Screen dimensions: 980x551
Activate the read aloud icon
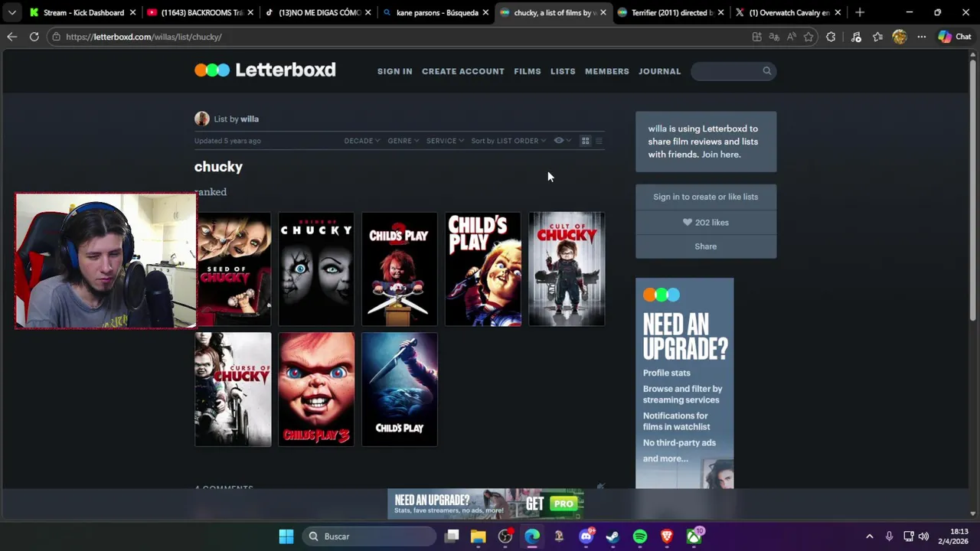point(791,37)
